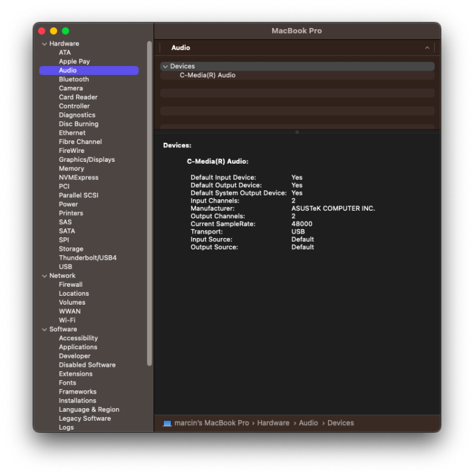The image size is (474, 476).
Task: Click the laptop icon in path bar
Action: pyautogui.click(x=168, y=423)
